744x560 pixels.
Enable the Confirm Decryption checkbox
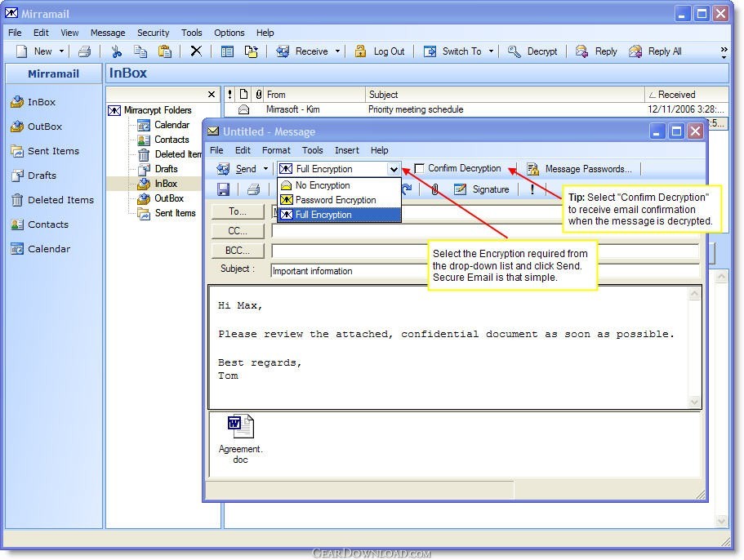(419, 169)
